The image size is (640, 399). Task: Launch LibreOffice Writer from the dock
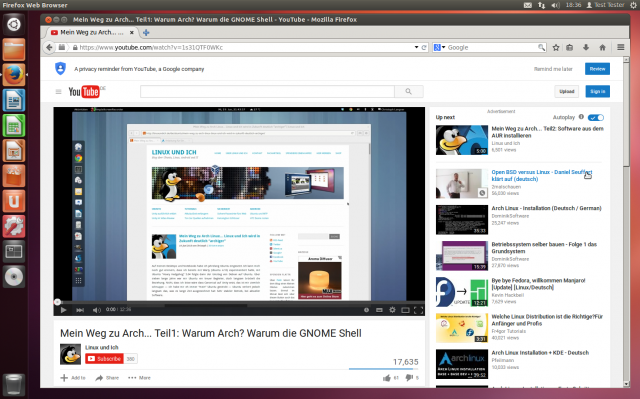tap(14, 100)
